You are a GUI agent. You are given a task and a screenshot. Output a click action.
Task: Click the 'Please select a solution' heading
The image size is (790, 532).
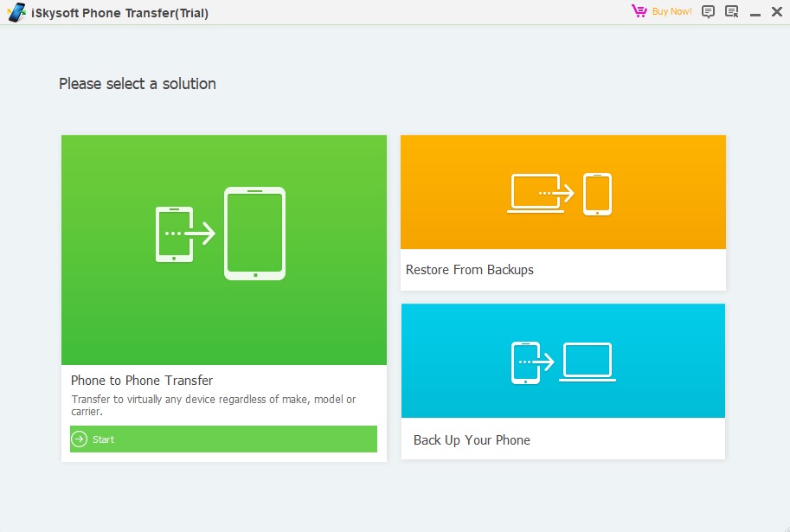coord(138,84)
